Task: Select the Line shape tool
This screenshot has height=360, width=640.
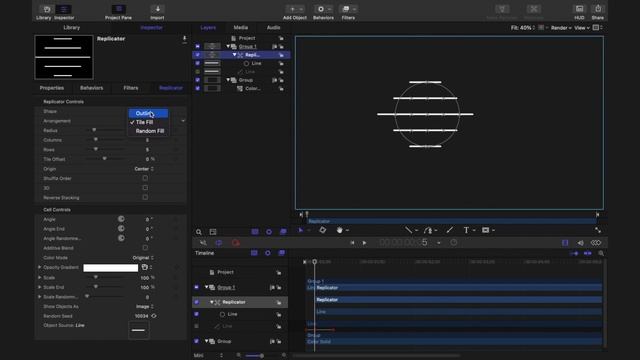Action: pyautogui.click(x=408, y=230)
